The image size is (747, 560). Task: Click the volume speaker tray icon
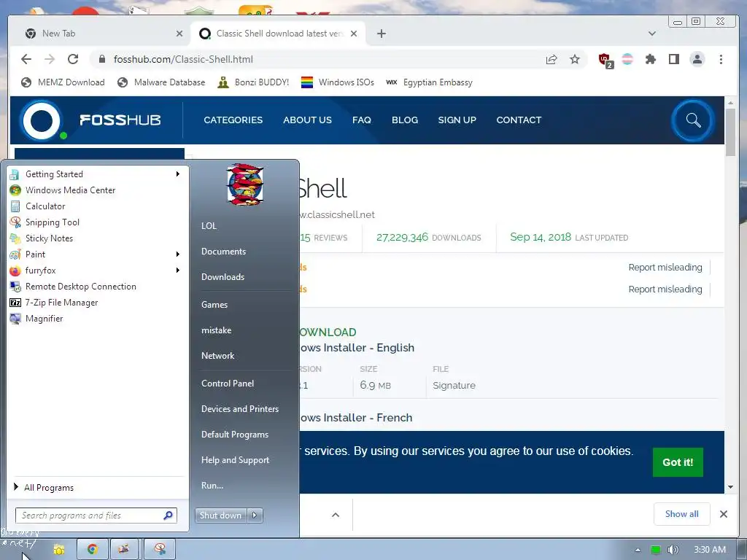point(673,550)
